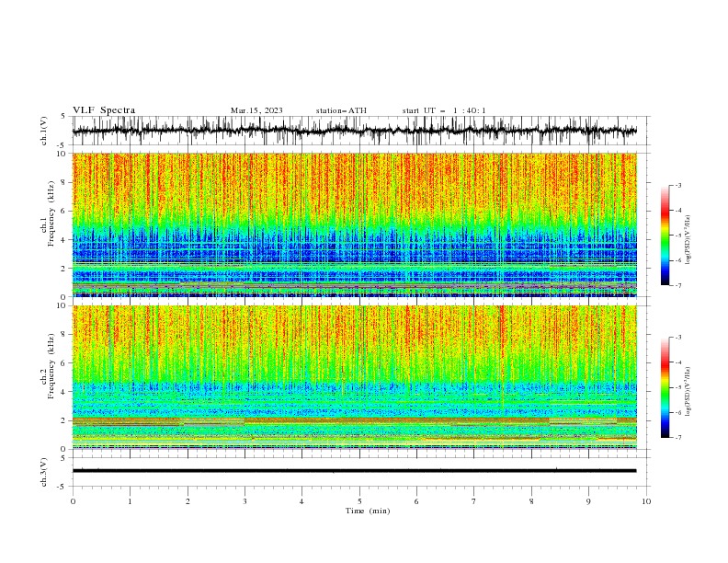The image size is (728, 563).
Task: Click the "5" volt tick on ch.1(V) axis
Action: coord(63,117)
